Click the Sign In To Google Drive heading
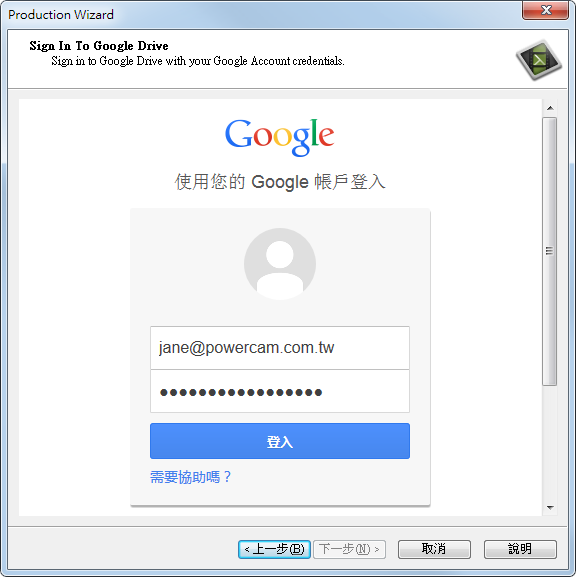The image size is (576, 577). point(99,46)
